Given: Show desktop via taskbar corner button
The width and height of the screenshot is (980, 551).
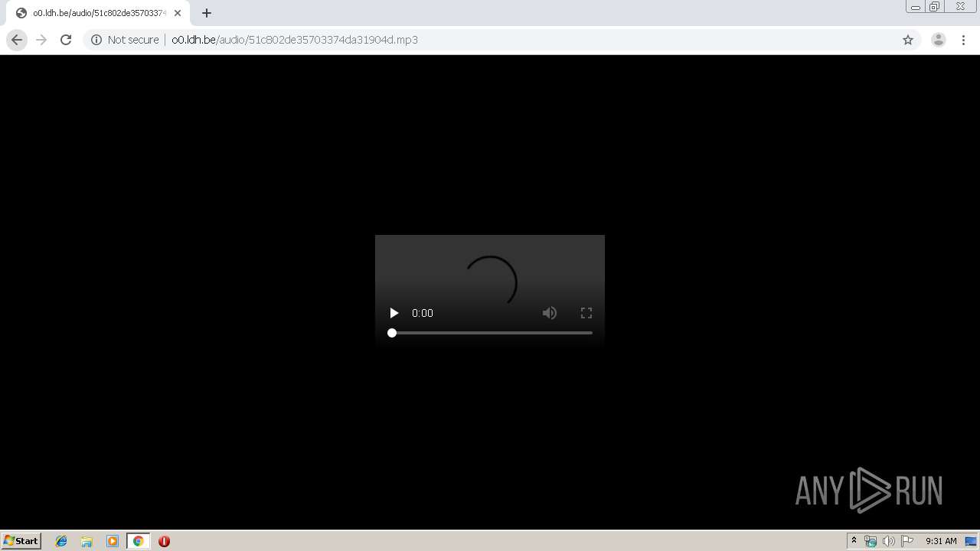Looking at the screenshot, I should pos(972,541).
